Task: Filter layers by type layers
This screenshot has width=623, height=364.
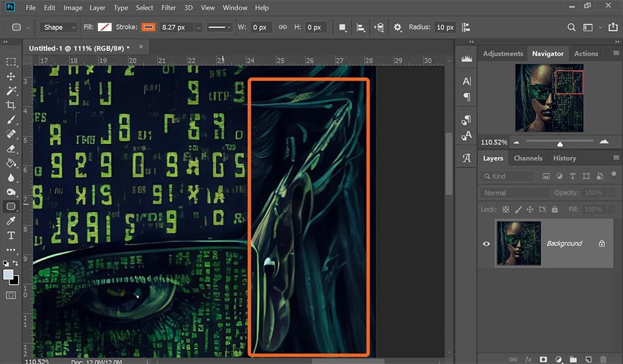Action: [573, 176]
